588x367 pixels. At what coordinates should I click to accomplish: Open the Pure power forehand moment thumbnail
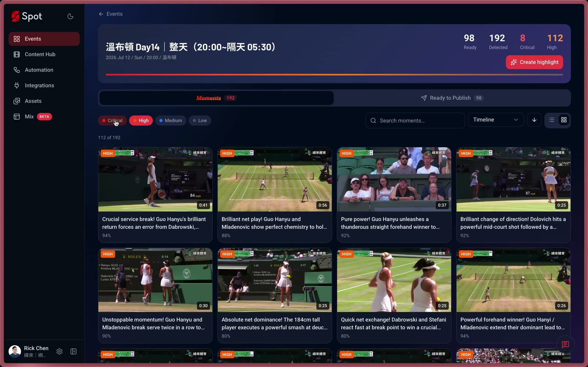pyautogui.click(x=394, y=179)
